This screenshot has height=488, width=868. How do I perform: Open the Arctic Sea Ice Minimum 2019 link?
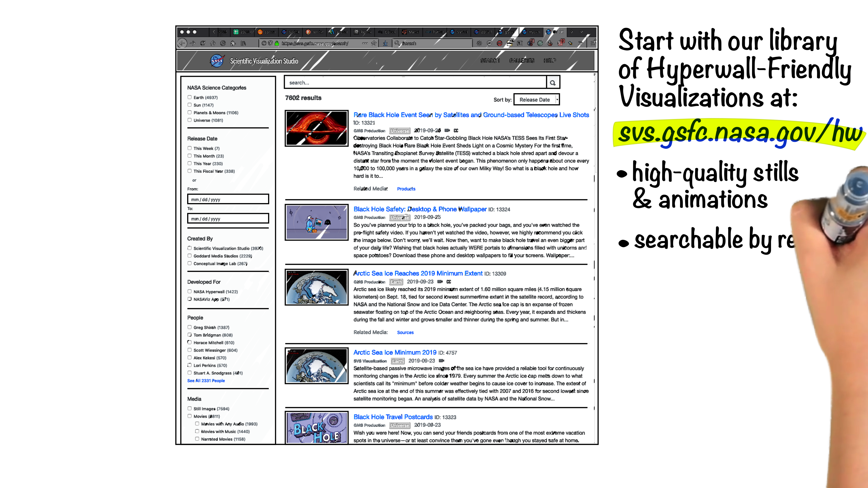[x=395, y=353]
